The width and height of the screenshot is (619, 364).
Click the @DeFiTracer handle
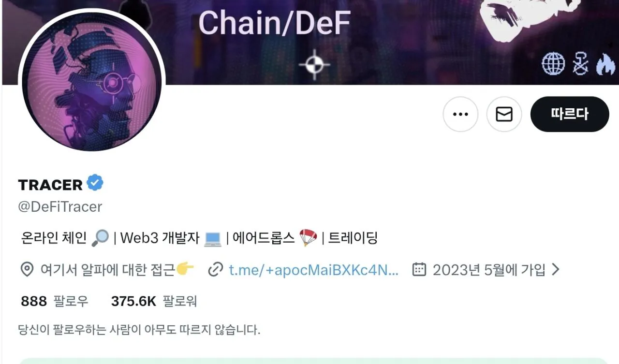pyautogui.click(x=60, y=207)
